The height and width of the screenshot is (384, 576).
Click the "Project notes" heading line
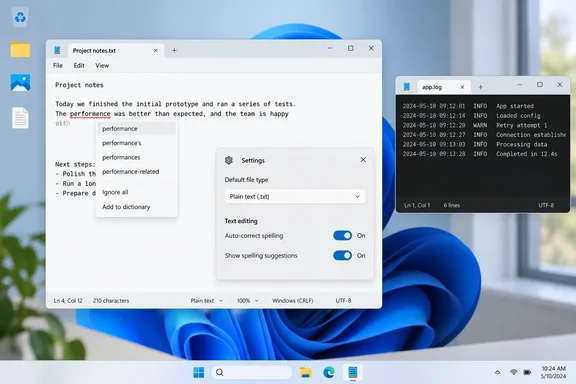pyautogui.click(x=79, y=85)
